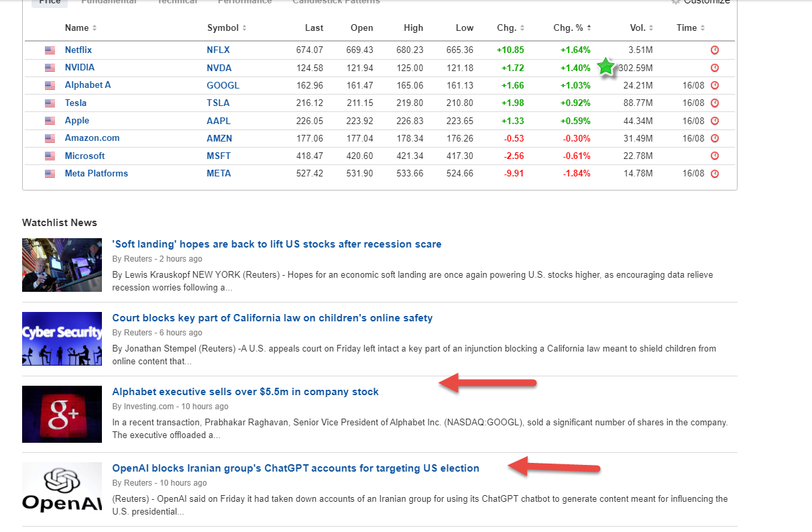
Task: Click NVIDIA volume 302.59M
Action: [636, 68]
